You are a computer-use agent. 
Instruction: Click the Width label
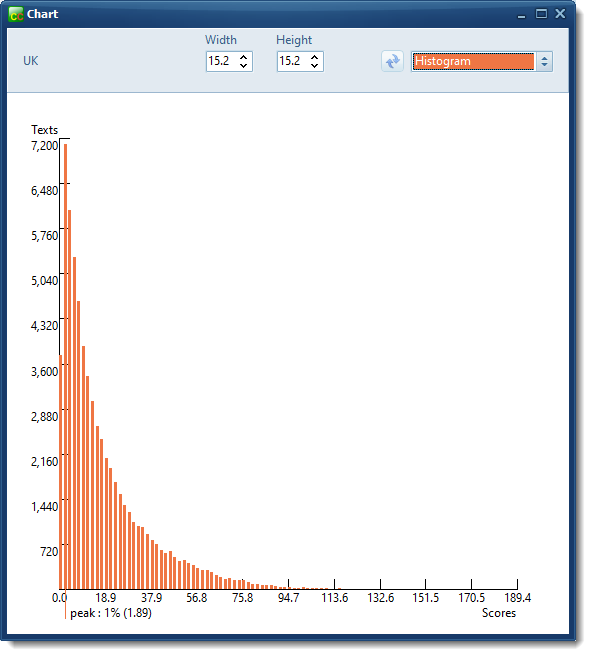pyautogui.click(x=221, y=40)
